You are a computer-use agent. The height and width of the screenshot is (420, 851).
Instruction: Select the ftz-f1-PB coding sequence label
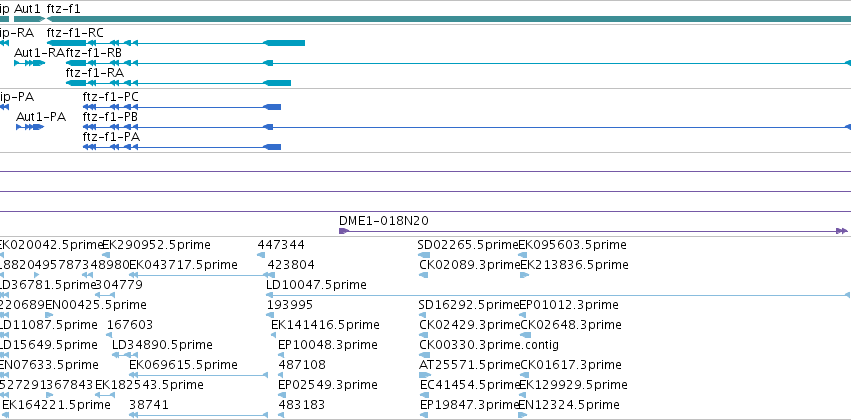(x=110, y=117)
